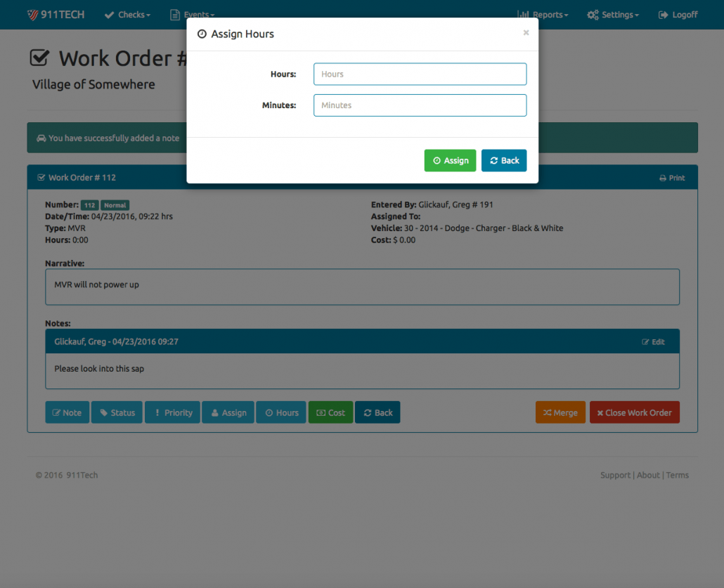Click the green Assign button in dialog
Viewport: 724px width, 588px height.
[450, 160]
